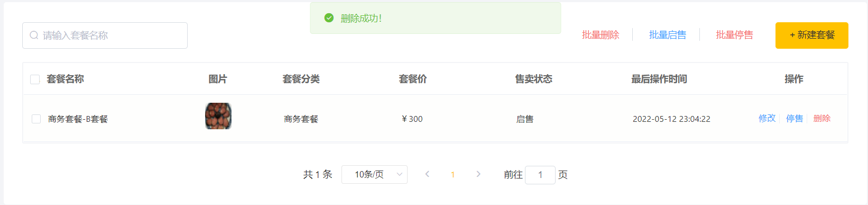This screenshot has height=205, width=868.
Task: Focus the 请输入套餐名称 search field
Action: click(105, 35)
